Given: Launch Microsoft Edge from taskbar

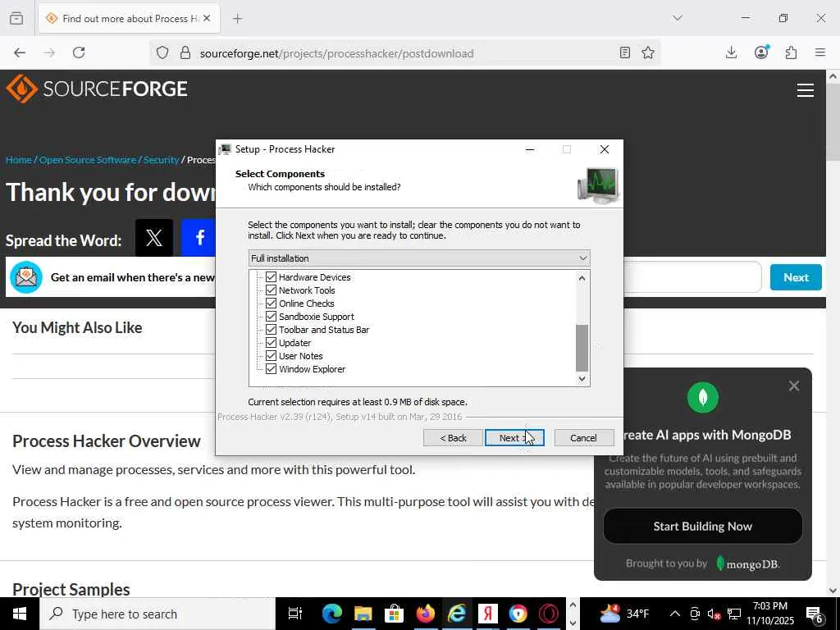Looking at the screenshot, I should click(x=332, y=614).
